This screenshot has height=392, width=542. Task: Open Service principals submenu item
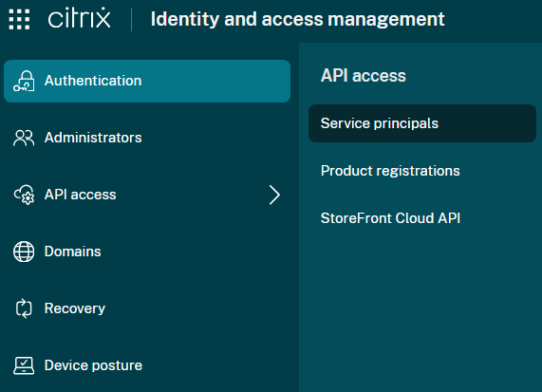pos(422,123)
